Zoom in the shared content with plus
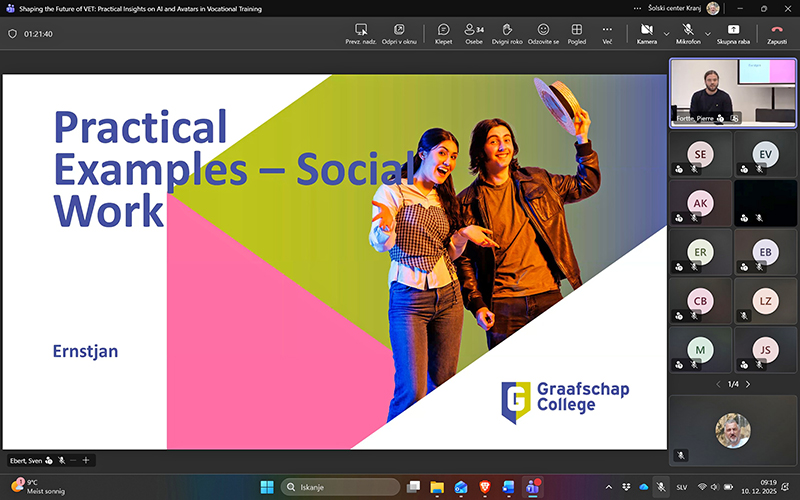This screenshot has height=500, width=800. click(x=87, y=460)
